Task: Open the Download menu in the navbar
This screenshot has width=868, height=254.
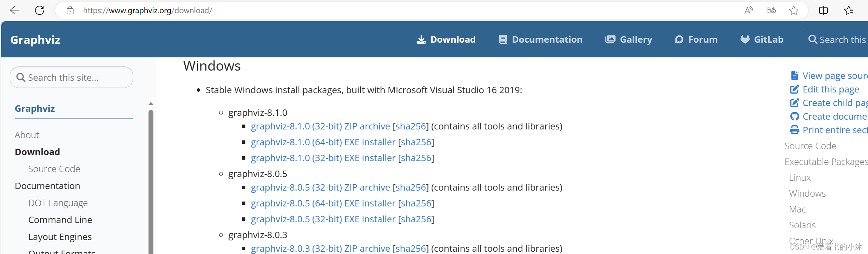Action: pyautogui.click(x=446, y=39)
